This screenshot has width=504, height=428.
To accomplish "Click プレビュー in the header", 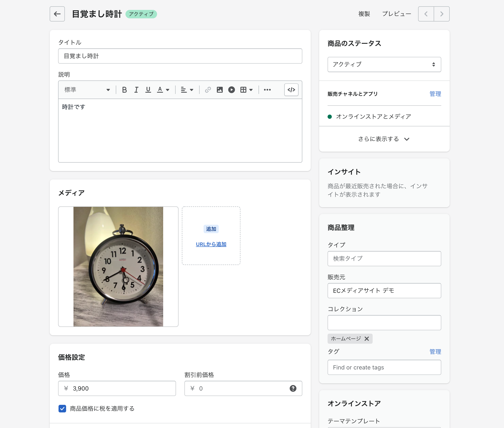I will [397, 14].
